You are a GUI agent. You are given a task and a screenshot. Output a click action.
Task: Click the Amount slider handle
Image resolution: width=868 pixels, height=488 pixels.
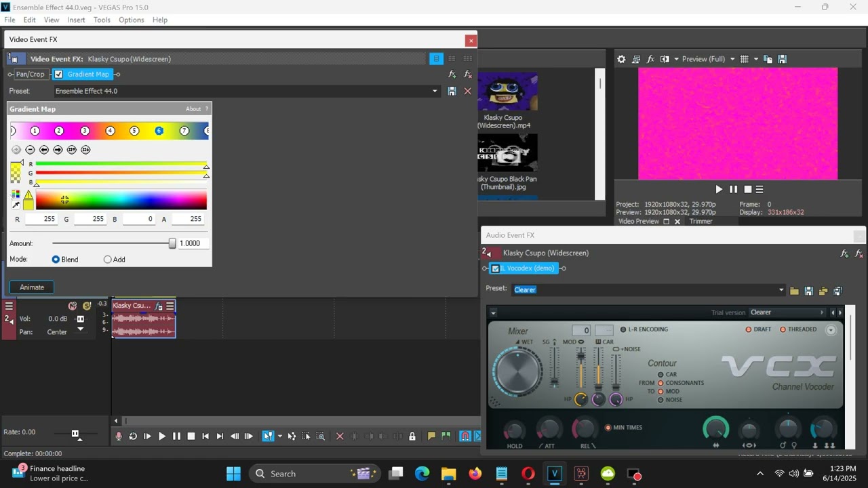coord(172,243)
